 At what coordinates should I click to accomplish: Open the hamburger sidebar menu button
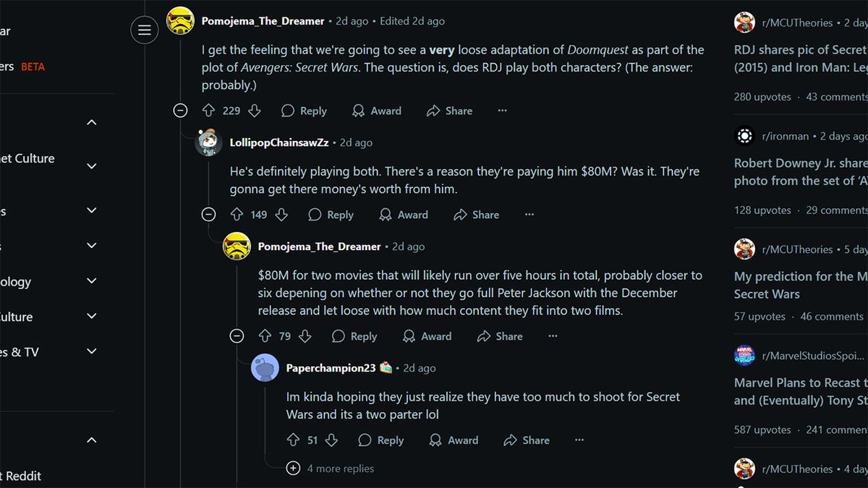(x=144, y=30)
